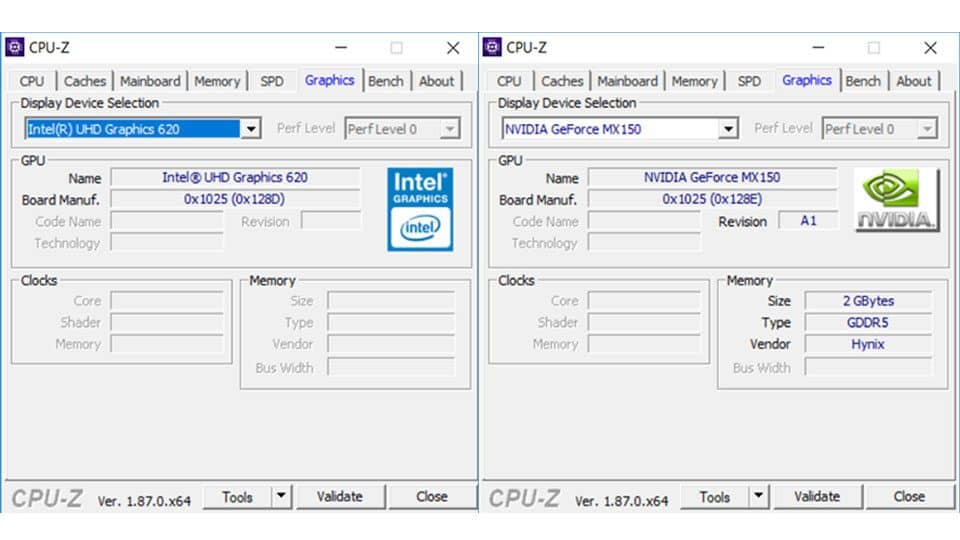960x540 pixels.
Task: Select the Bench tab in right window
Action: click(862, 81)
